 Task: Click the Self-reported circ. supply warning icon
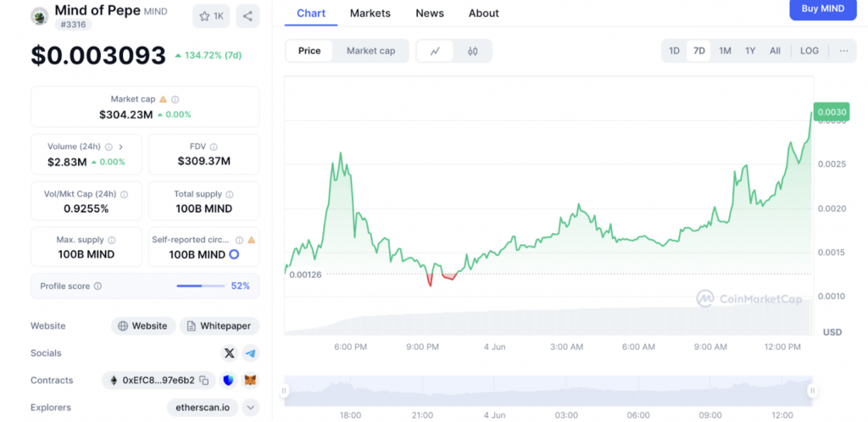[x=251, y=240]
